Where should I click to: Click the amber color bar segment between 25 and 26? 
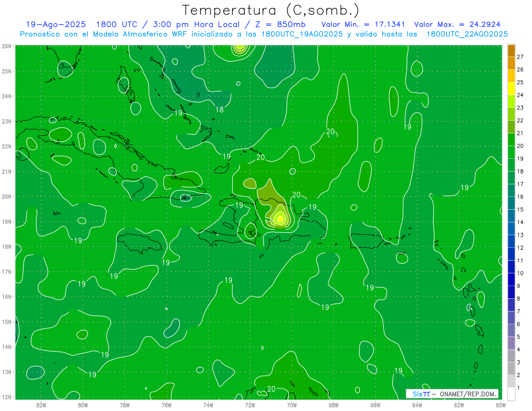tap(511, 76)
